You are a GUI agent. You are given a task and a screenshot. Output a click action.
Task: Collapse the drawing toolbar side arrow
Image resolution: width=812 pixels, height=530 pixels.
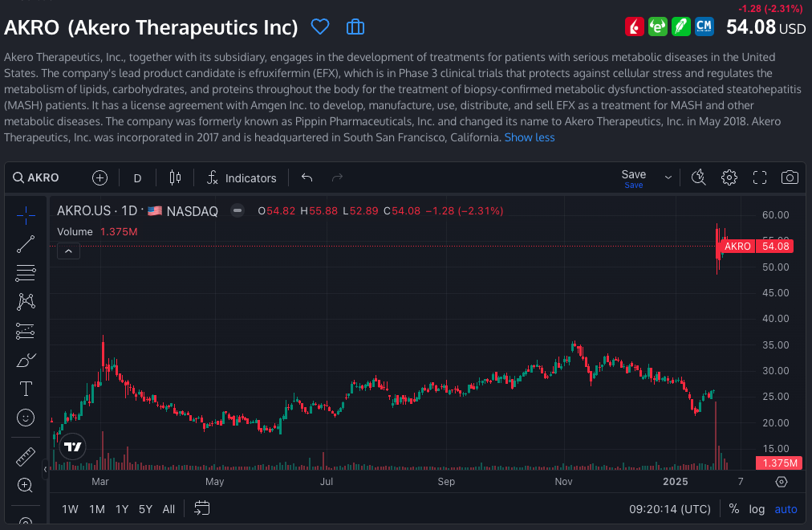(45, 470)
